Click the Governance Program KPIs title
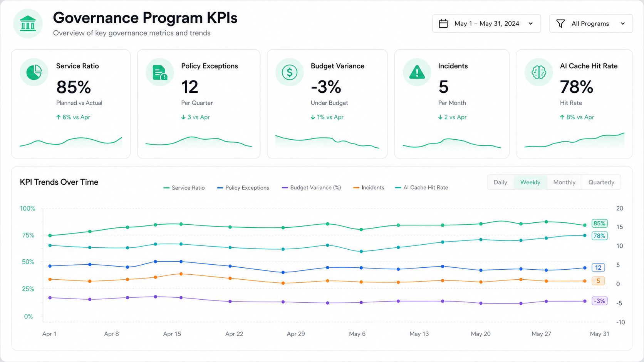This screenshot has width=644, height=362. 145,18
